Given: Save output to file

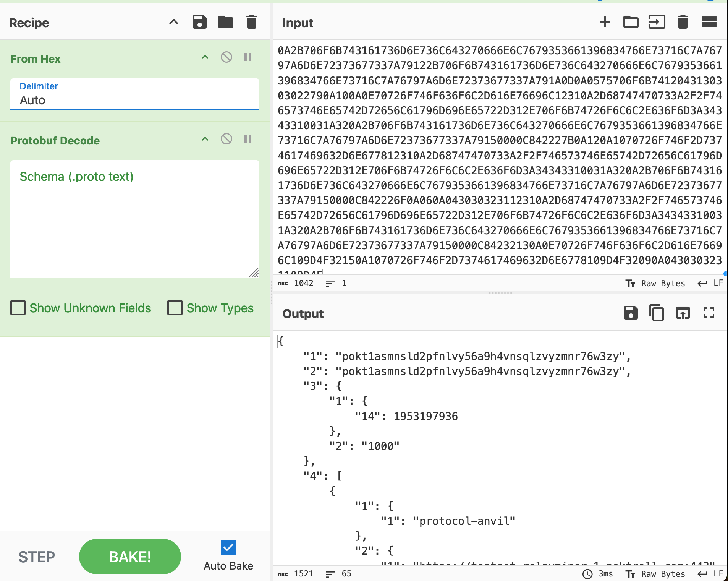Looking at the screenshot, I should [x=631, y=313].
